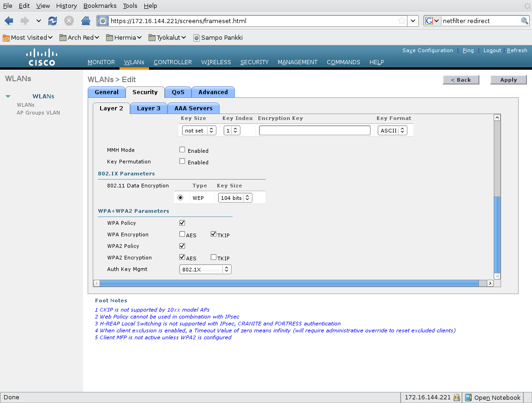Click the Ping link

[x=468, y=50]
